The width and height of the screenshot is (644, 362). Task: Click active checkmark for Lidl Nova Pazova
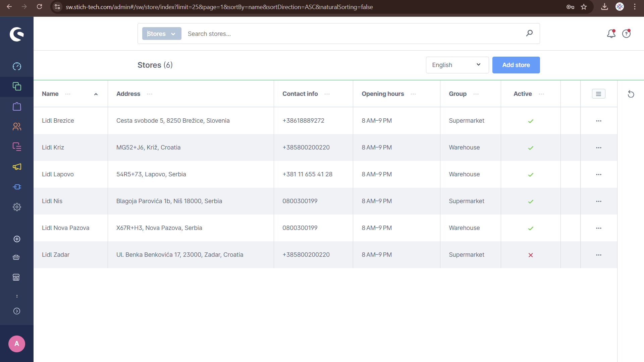click(531, 228)
